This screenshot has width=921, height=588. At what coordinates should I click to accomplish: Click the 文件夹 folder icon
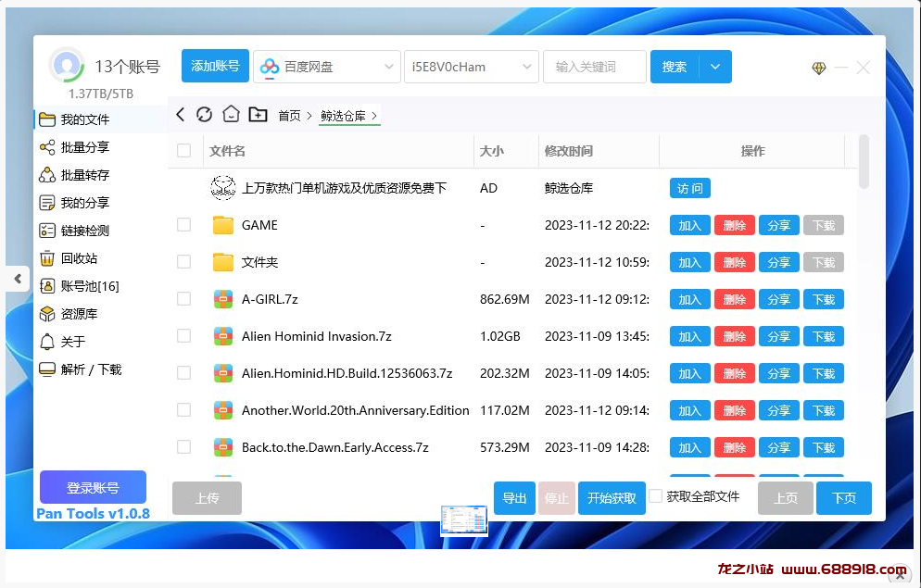223,262
